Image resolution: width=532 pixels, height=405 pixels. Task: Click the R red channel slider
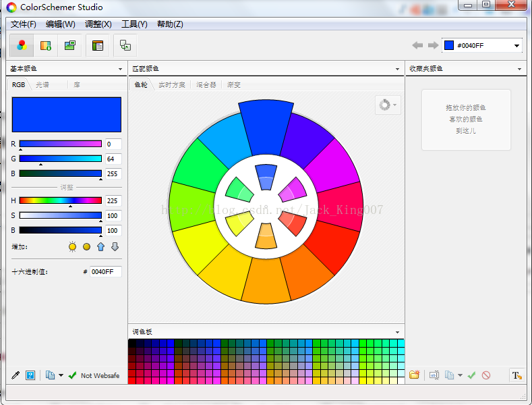(x=61, y=144)
